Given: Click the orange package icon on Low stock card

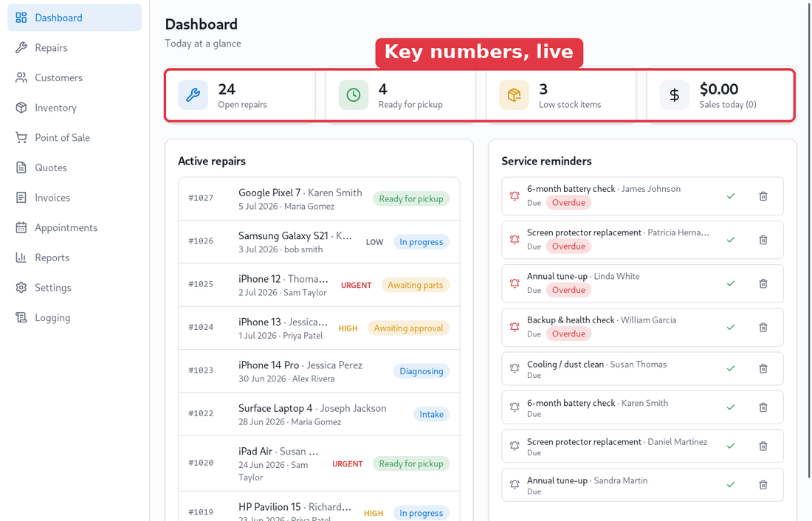Looking at the screenshot, I should point(515,95).
